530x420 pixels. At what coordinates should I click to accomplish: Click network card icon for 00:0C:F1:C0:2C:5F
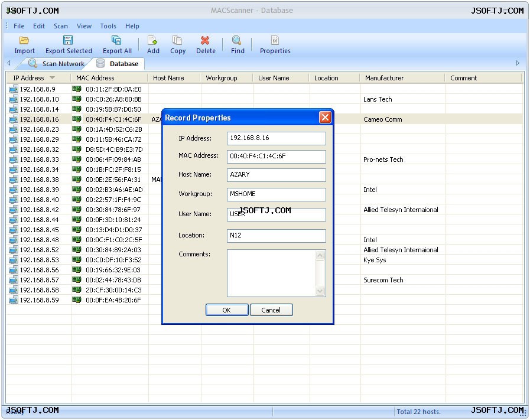[77, 240]
